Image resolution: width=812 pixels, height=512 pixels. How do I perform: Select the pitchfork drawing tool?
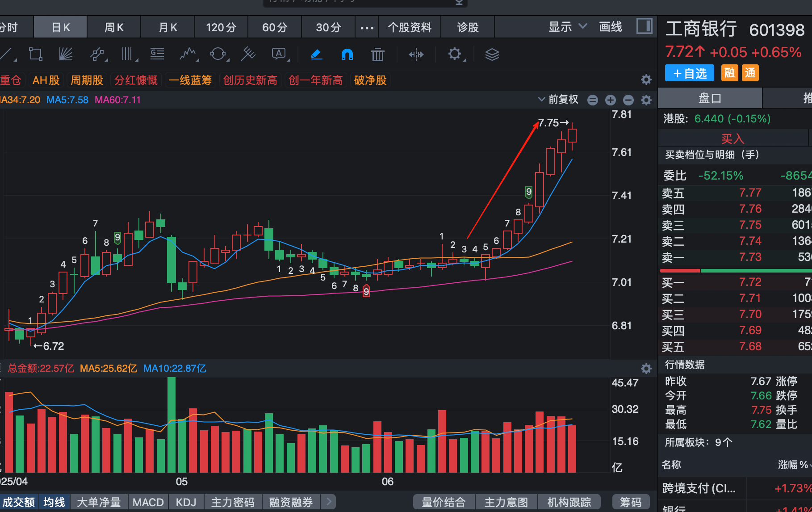coord(248,54)
